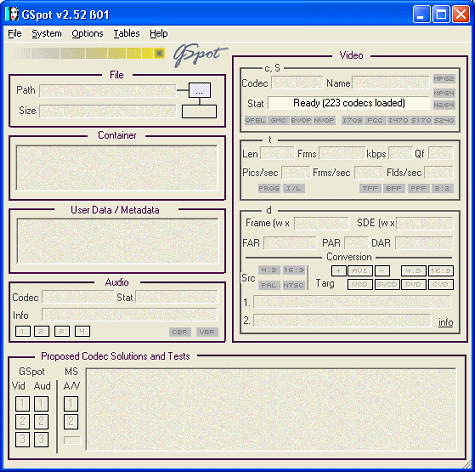
Task: Click the FFF indicator
Action: click(x=418, y=188)
